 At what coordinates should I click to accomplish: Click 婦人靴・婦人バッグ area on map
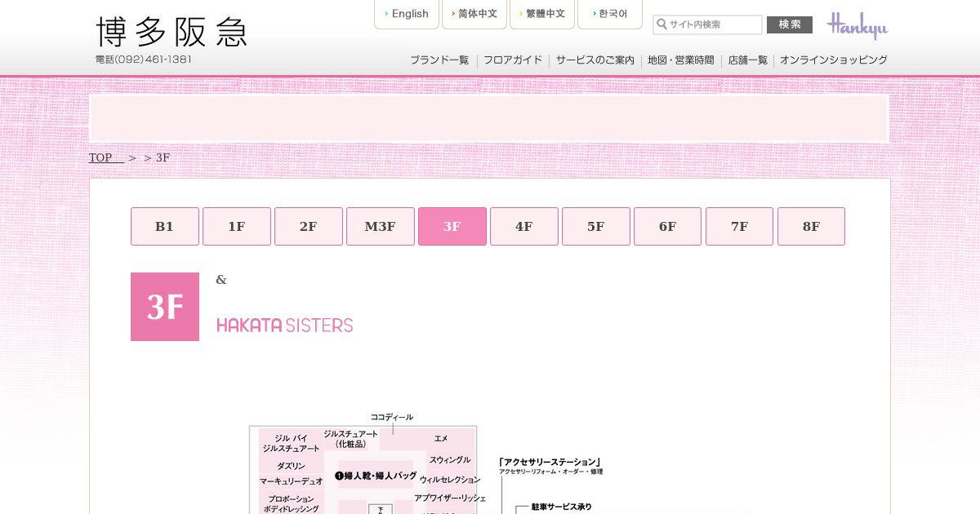pos(376,476)
